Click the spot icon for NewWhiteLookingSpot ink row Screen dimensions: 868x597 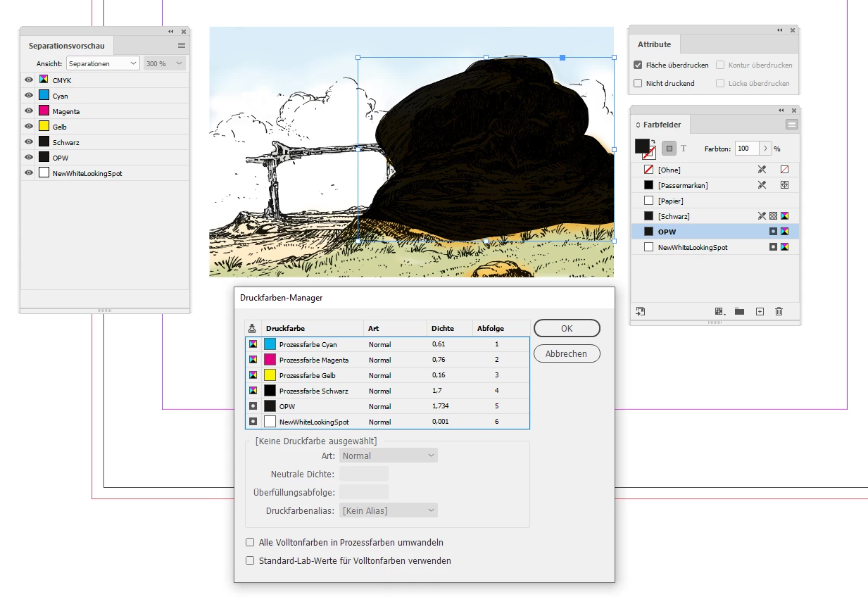(253, 422)
